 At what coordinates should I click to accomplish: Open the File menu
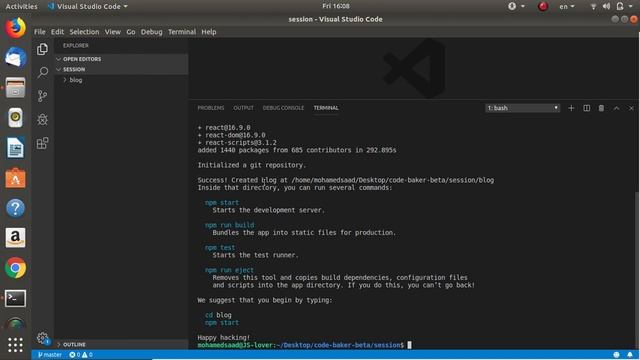(x=40, y=32)
